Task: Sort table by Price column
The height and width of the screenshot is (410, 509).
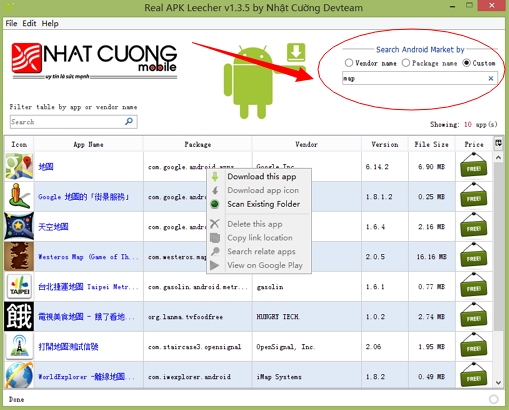Action: (474, 144)
